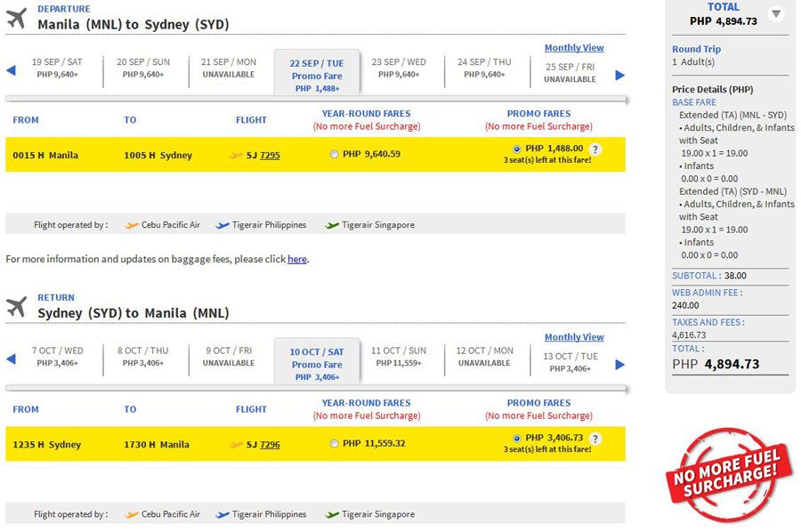Click Cebu Pacific plane icon beside flight 5J 7296
This screenshot has width=801, height=532.
tap(236, 445)
